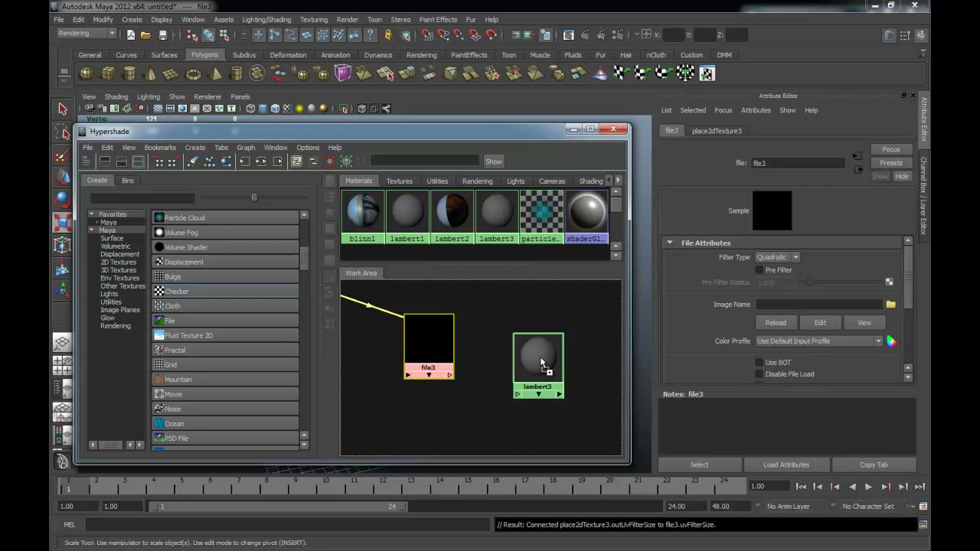This screenshot has height=551, width=980.
Task: Open the save scene icon in status line
Action: 162,35
